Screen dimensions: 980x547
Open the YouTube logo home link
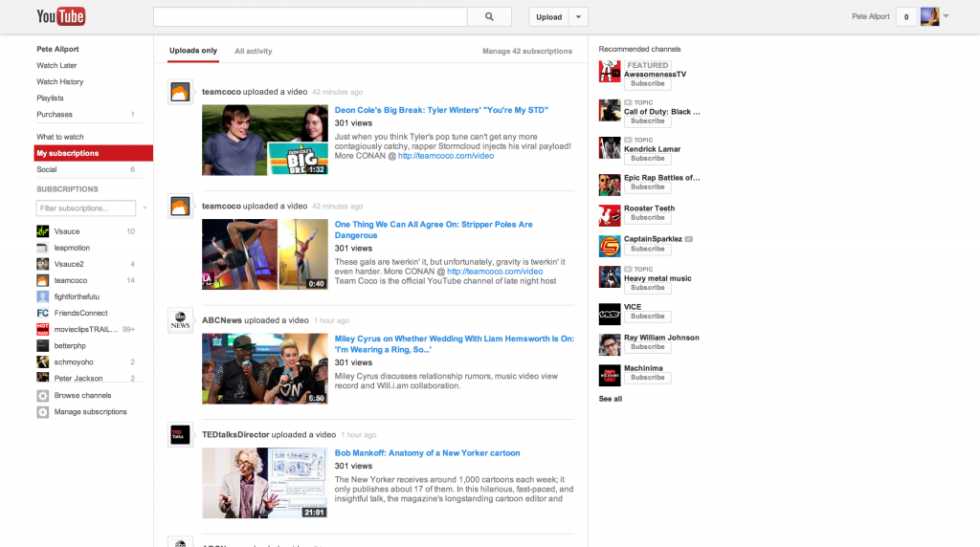coord(60,16)
